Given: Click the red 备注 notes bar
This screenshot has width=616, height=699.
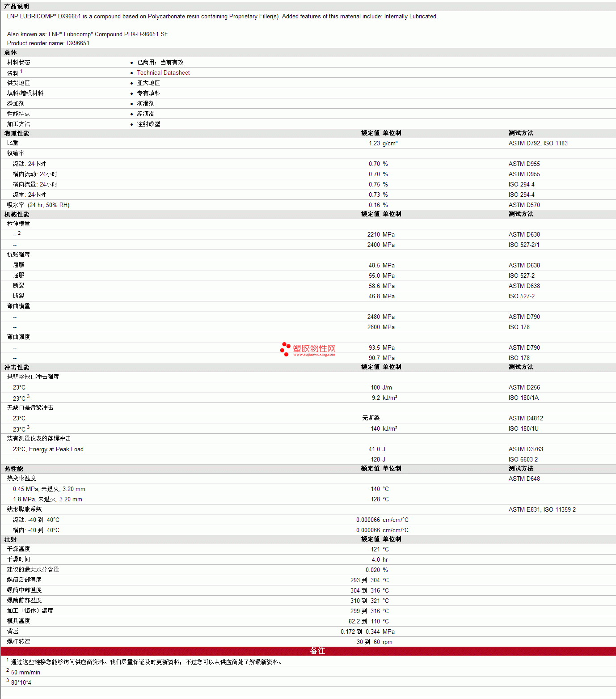Looking at the screenshot, I should pyautogui.click(x=308, y=651).
